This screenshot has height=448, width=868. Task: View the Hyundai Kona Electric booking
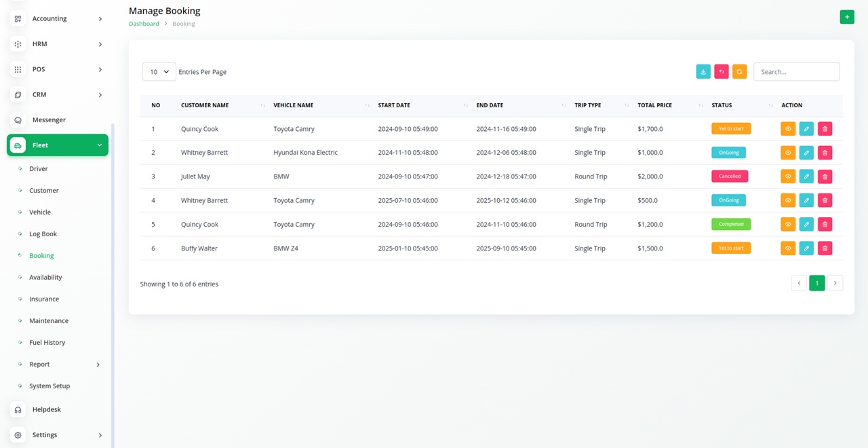coord(788,153)
